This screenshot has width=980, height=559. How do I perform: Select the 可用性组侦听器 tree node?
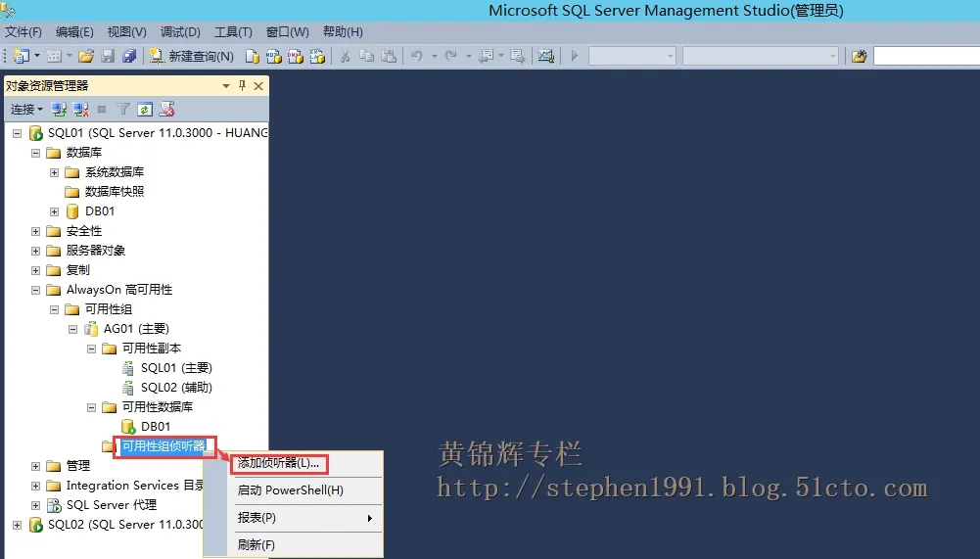163,445
